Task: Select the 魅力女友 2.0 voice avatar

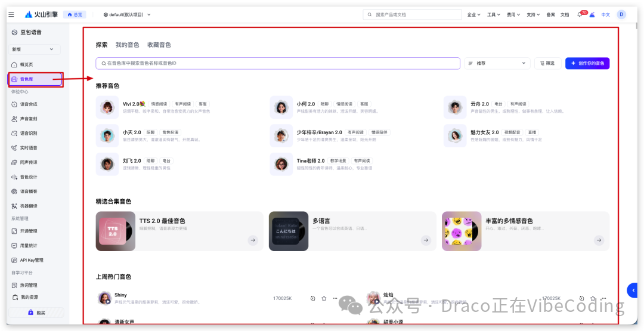Action: point(455,136)
